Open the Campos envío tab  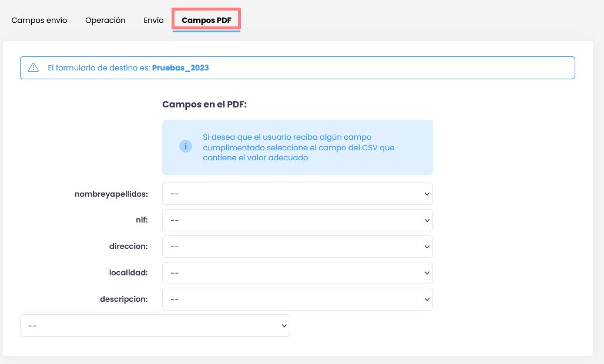39,20
